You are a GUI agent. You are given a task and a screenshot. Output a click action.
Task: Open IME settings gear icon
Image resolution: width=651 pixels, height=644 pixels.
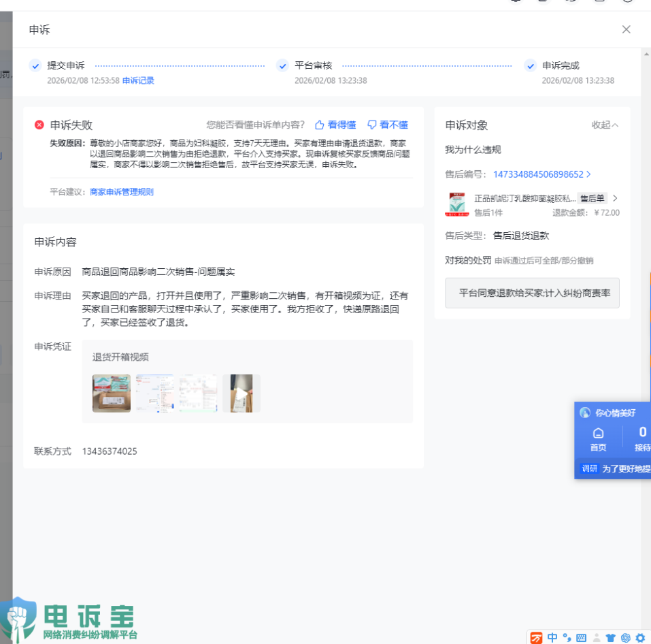639,638
